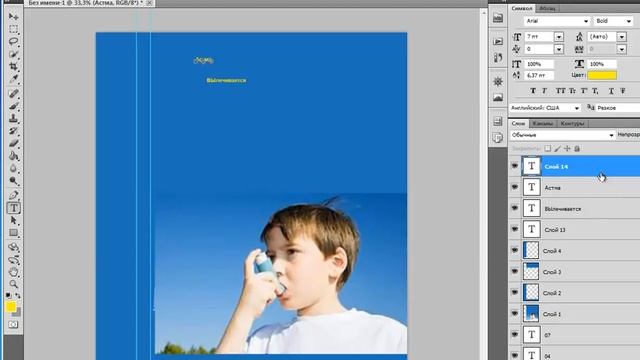The height and width of the screenshot is (360, 640).
Task: Select the Horizontal Type tool
Action: click(x=13, y=208)
